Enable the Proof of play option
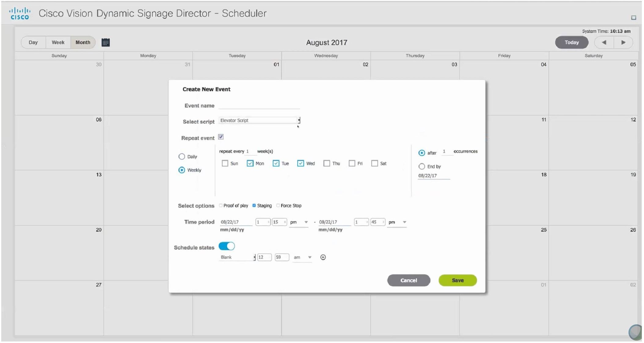The width and height of the screenshot is (644, 343). [221, 205]
